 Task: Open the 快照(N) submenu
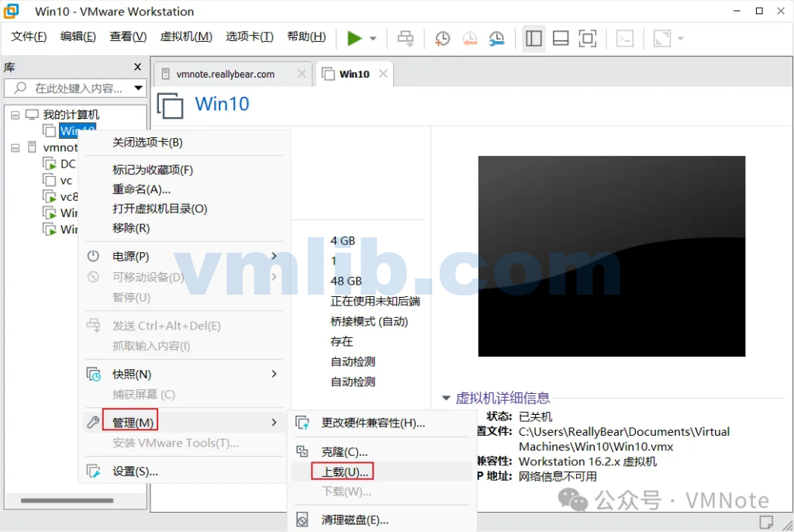click(184, 374)
